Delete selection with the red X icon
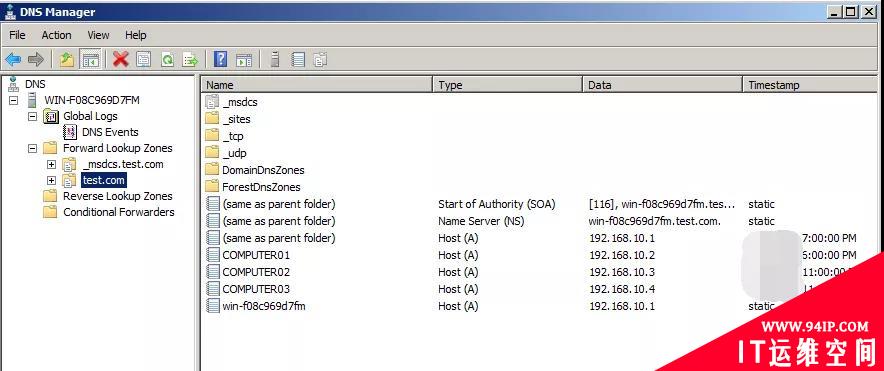 (x=120, y=59)
